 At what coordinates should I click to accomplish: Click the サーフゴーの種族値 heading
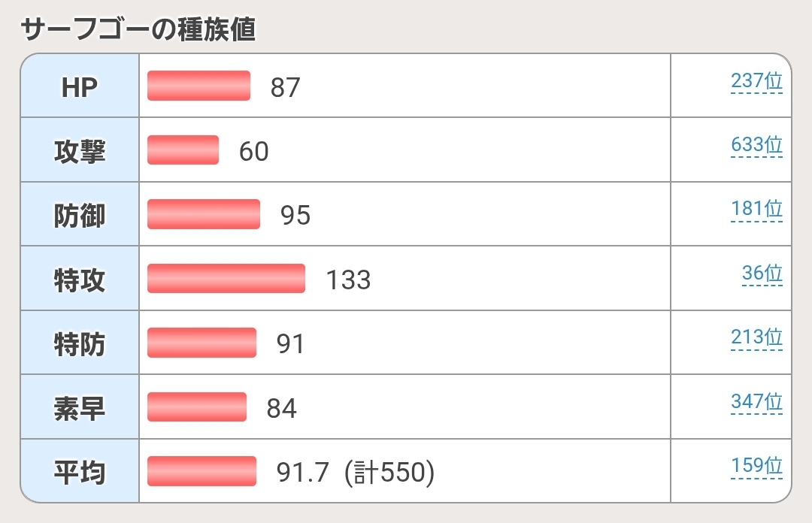(x=138, y=29)
